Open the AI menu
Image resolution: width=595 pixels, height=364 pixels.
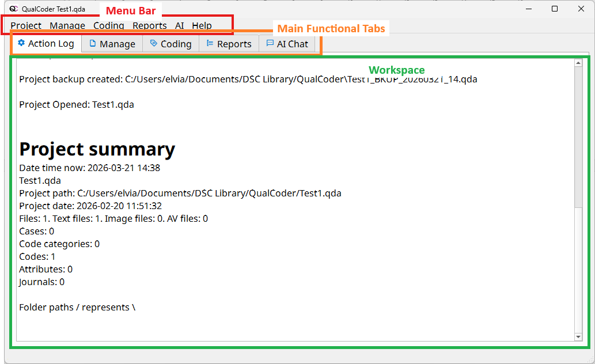180,25
